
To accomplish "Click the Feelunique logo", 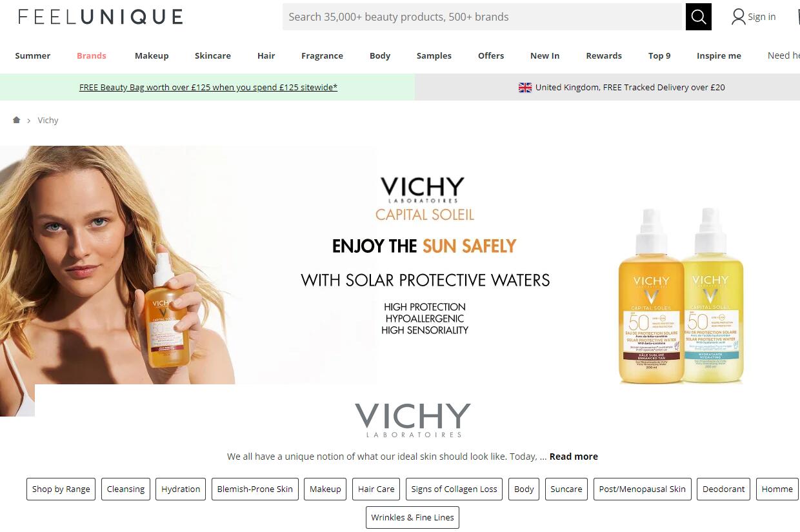I will (x=101, y=17).
